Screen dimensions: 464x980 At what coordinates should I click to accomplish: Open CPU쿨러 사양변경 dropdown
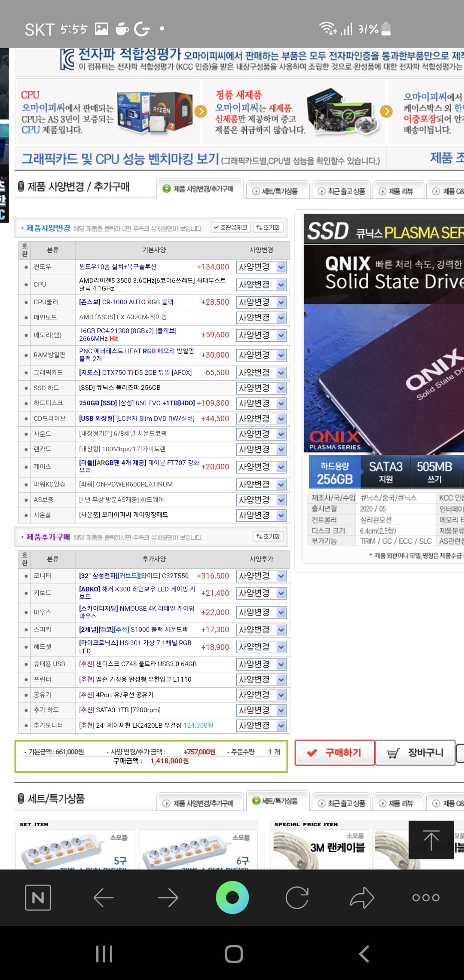pyautogui.click(x=261, y=302)
